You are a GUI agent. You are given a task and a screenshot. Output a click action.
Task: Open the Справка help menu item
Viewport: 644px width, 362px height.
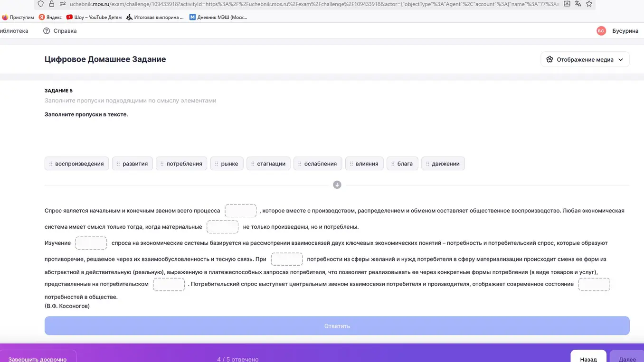(x=65, y=31)
